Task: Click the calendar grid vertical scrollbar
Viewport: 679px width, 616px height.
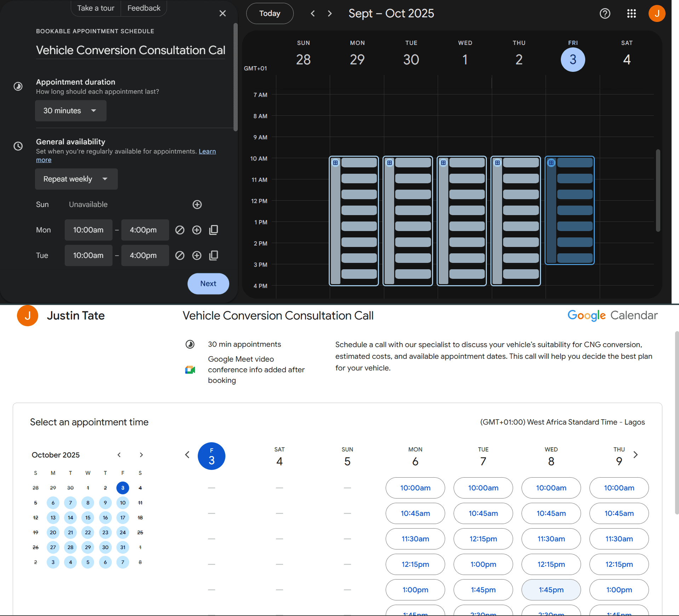Action: [x=658, y=190]
